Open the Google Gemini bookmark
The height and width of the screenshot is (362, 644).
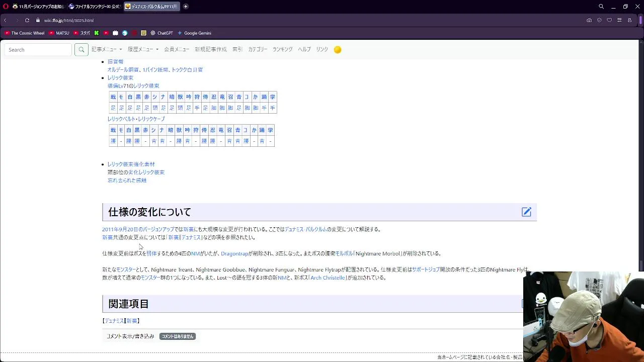[x=194, y=33]
